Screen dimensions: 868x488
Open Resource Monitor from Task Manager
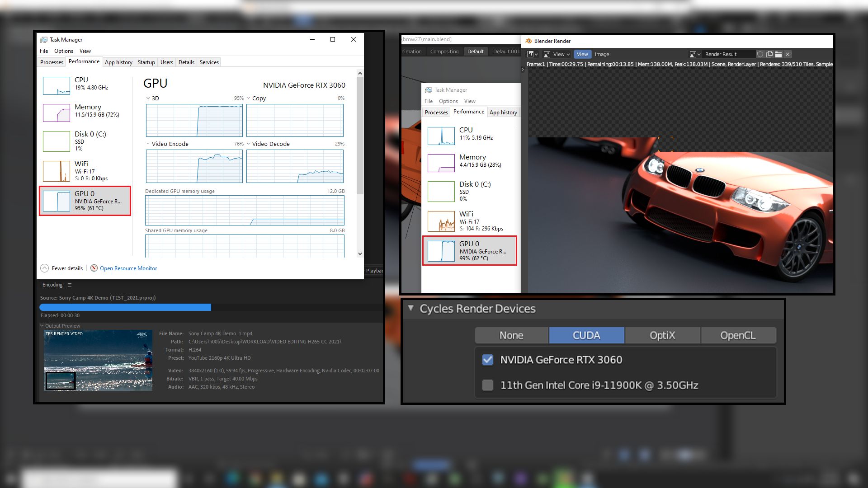click(x=128, y=268)
